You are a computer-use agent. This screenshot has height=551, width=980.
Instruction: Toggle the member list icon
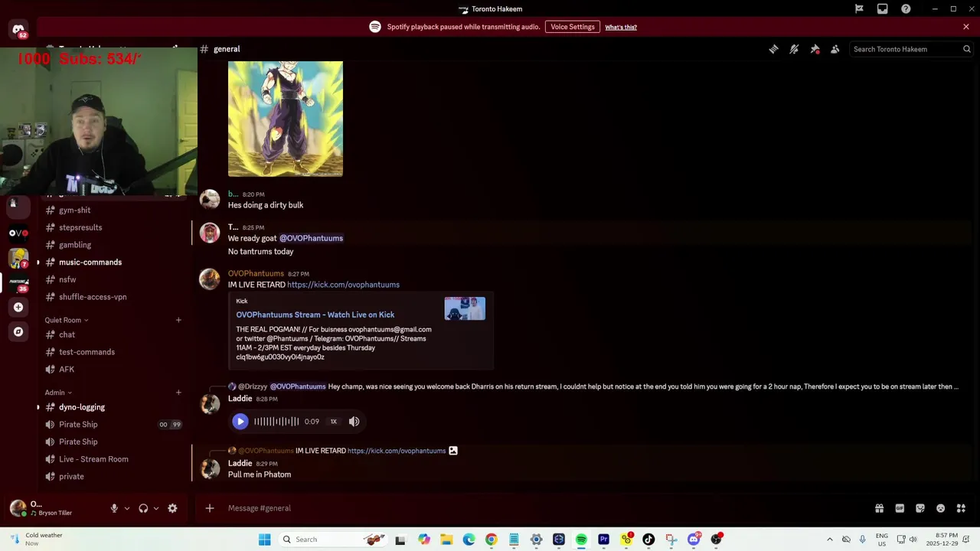835,49
